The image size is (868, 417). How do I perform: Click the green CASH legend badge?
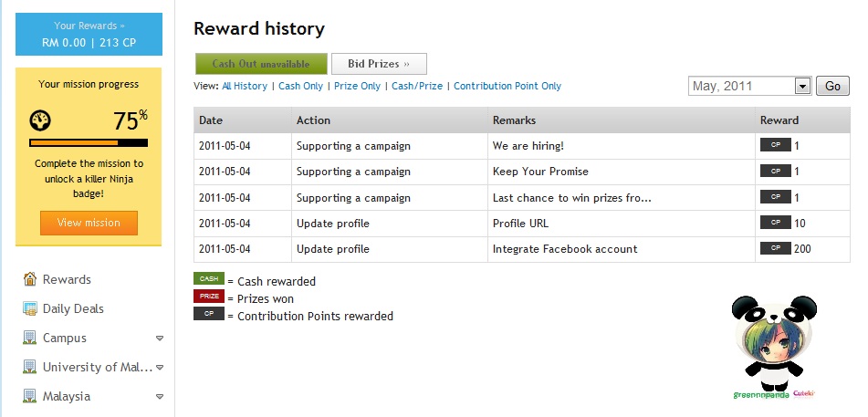click(209, 279)
